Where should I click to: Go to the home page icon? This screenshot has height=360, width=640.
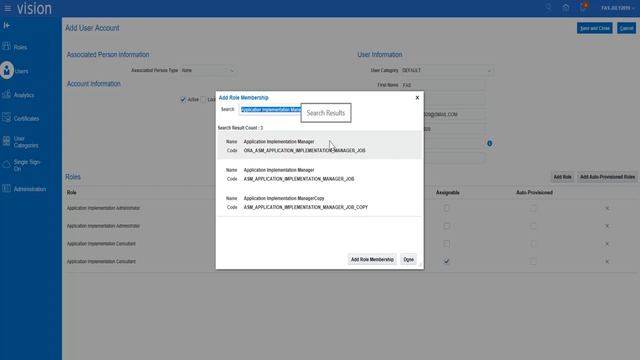(566, 7)
